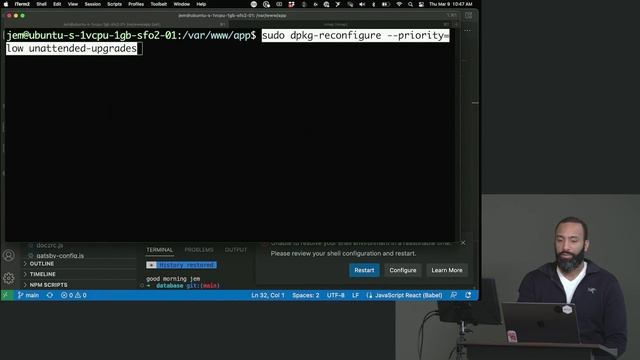Click the Bluetooth icon in menu bar
The image size is (640, 360).
[x=373, y=4]
